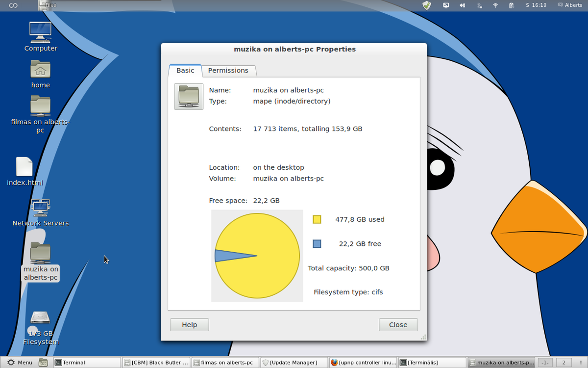The image size is (588, 368).
Task: Open the Alberts user menu
Action: point(569,5)
